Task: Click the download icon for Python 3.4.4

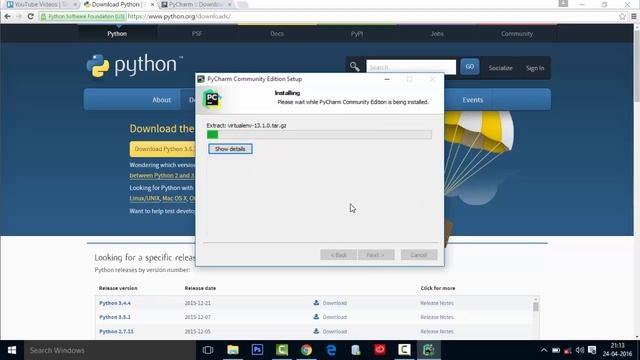Action: coord(316,303)
